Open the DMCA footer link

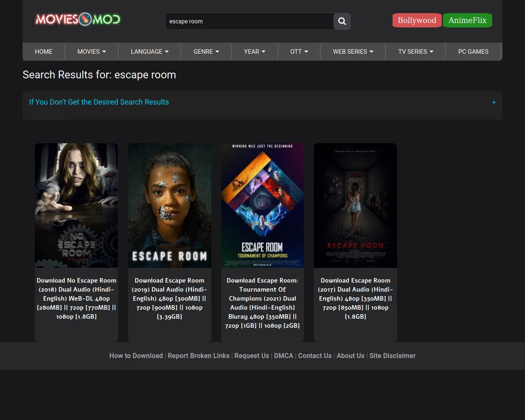pos(283,356)
